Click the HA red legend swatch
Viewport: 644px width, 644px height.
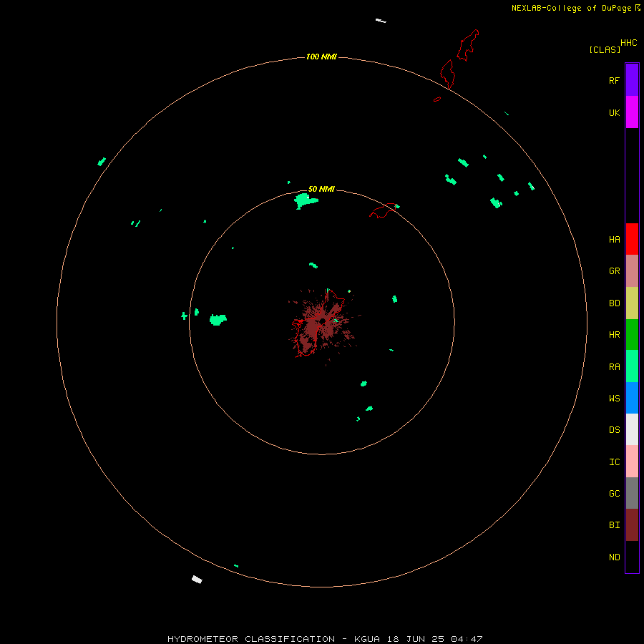[x=632, y=239]
